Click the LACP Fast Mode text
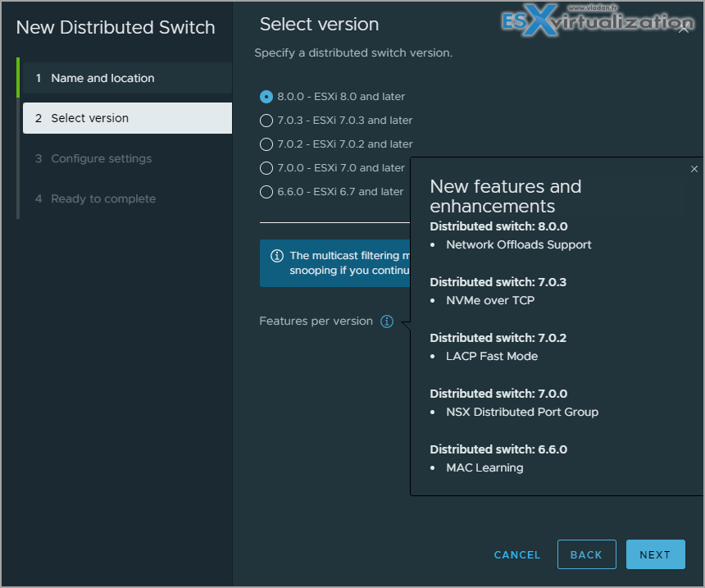Image resolution: width=705 pixels, height=588 pixels. tap(492, 356)
